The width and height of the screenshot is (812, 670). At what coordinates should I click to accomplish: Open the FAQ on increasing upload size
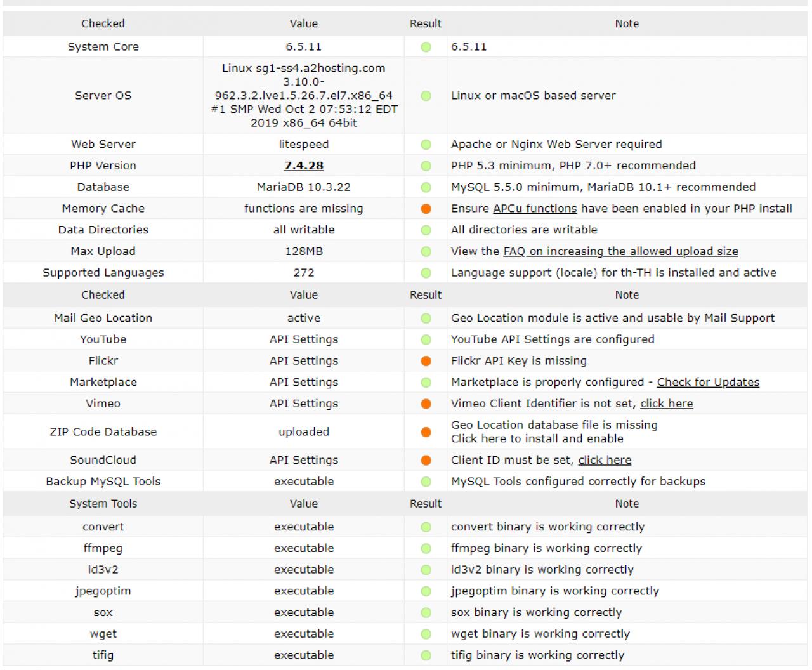(x=620, y=251)
